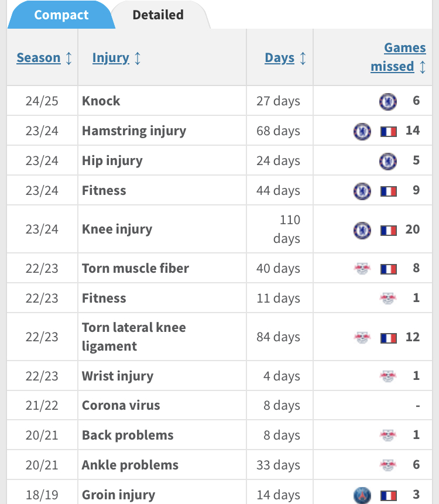Click the RB Leipzig logo in Torn muscle fiber row

point(362,269)
